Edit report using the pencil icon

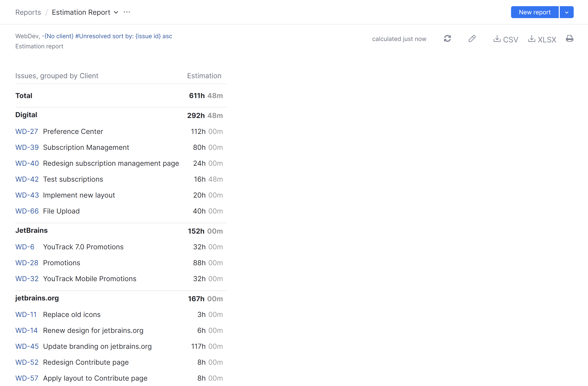click(x=472, y=39)
